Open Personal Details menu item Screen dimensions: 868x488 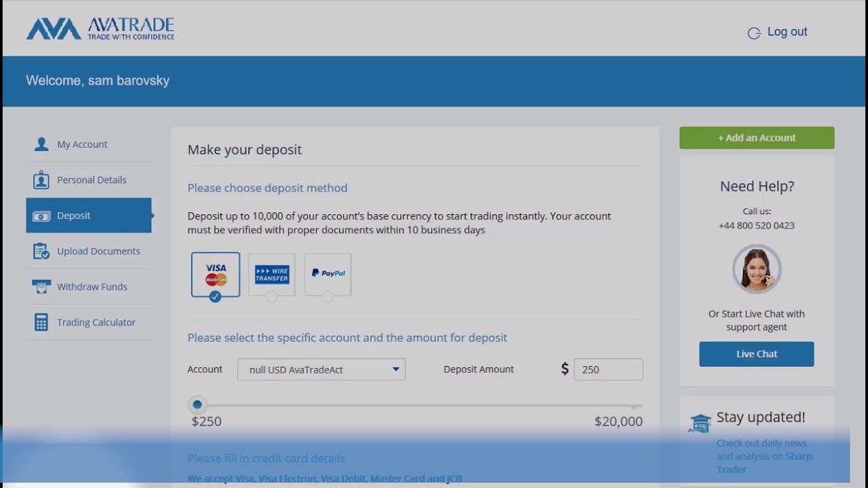click(x=89, y=180)
